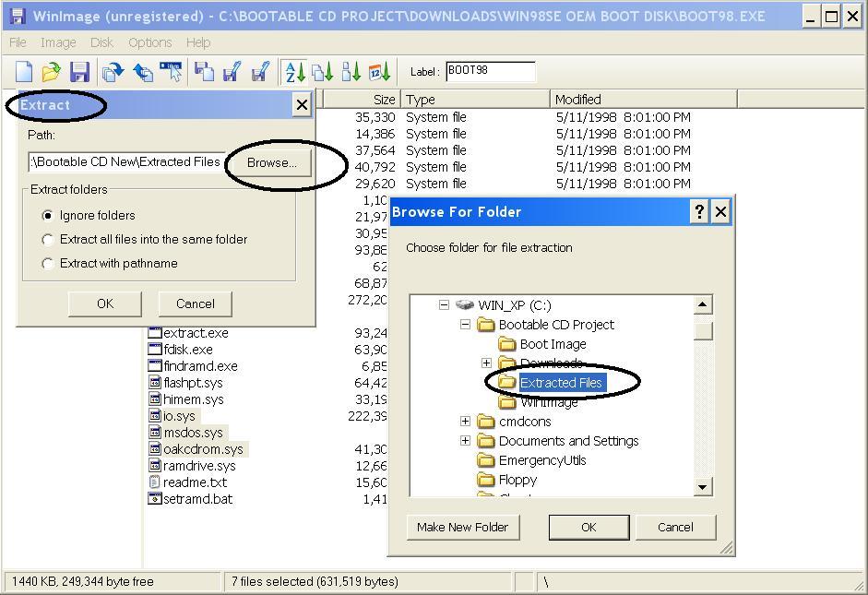868x595 pixels.
Task: Expand the cmdcons folder in the tree
Action: pyautogui.click(x=466, y=421)
